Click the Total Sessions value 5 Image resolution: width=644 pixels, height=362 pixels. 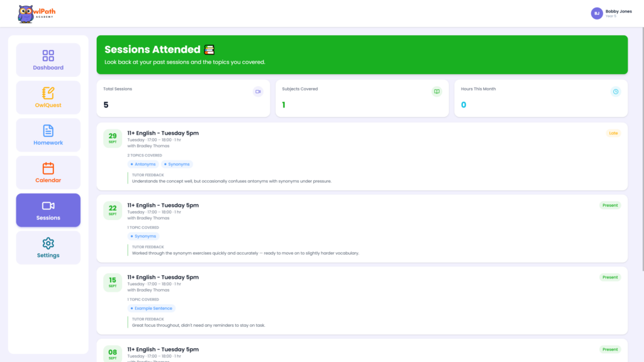[106, 105]
